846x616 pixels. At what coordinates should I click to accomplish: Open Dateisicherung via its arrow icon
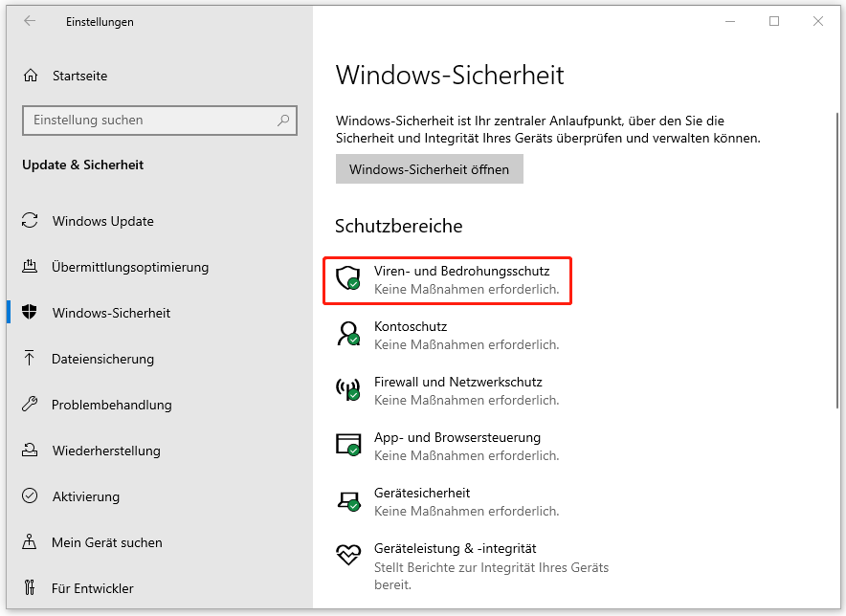(30, 359)
